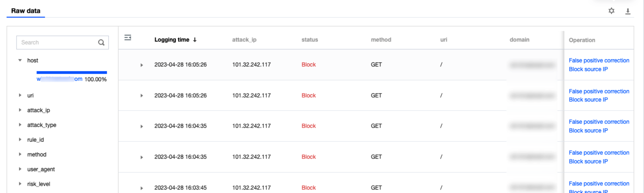This screenshot has width=644, height=193.
Task: Expand the uri field
Action: 20,96
